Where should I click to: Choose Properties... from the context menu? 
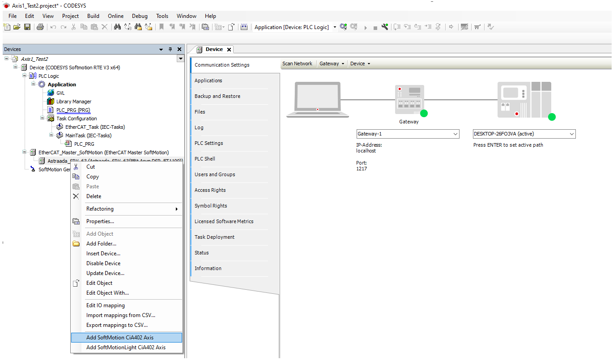(x=100, y=221)
